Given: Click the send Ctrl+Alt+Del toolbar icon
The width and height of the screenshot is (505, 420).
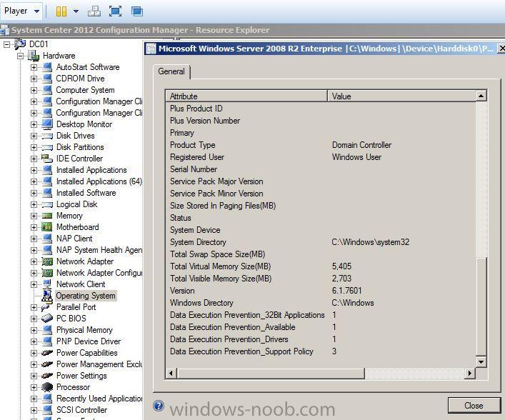Looking at the screenshot, I should coord(94,11).
